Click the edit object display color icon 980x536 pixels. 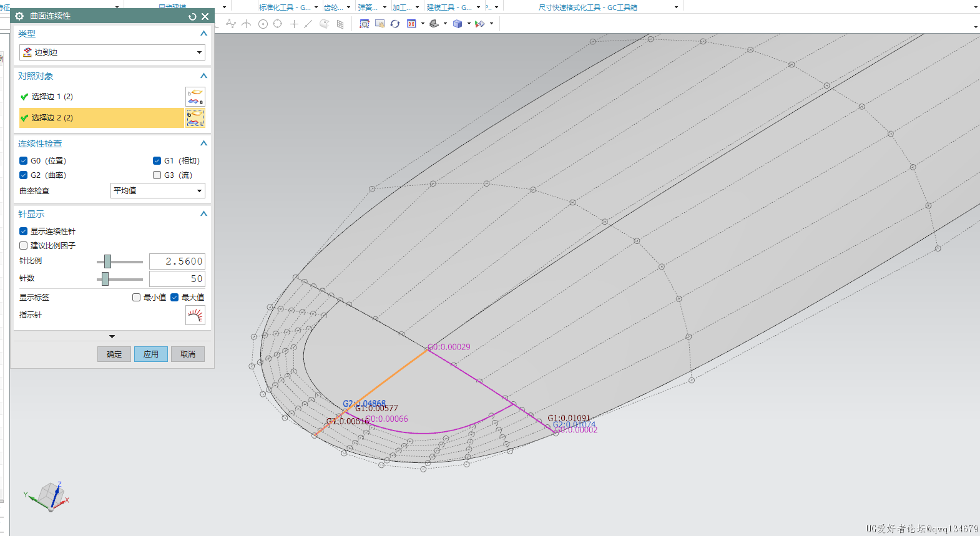[x=480, y=24]
